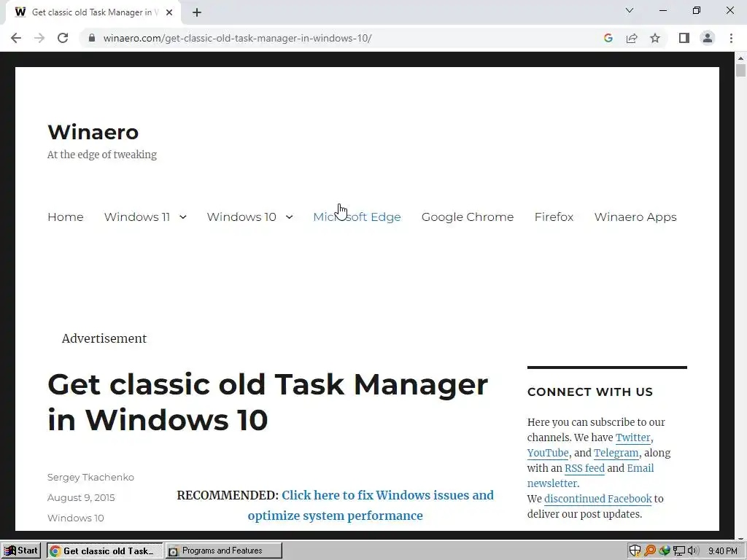Image resolution: width=747 pixels, height=560 pixels.
Task: Open Winaero site title link
Action: click(93, 132)
